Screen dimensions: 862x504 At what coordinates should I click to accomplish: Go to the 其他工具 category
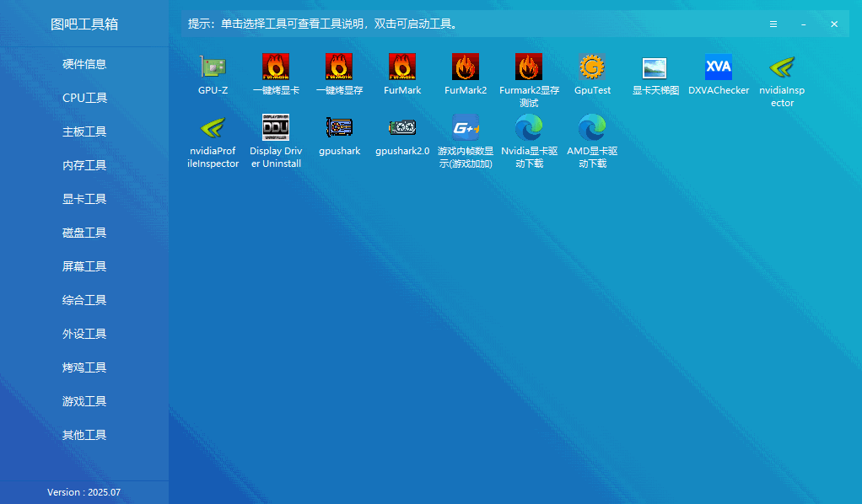[x=84, y=435]
